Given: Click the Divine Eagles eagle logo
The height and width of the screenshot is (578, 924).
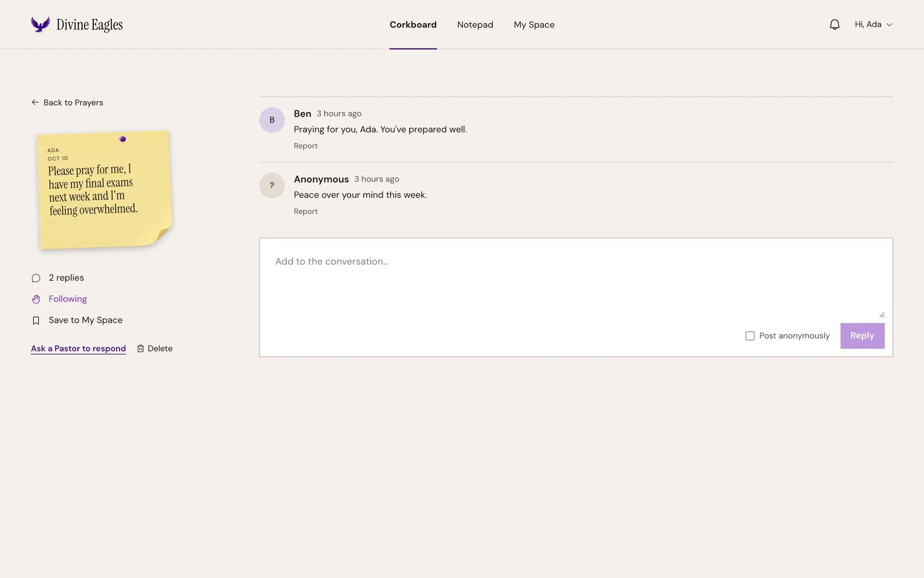Looking at the screenshot, I should (40, 25).
